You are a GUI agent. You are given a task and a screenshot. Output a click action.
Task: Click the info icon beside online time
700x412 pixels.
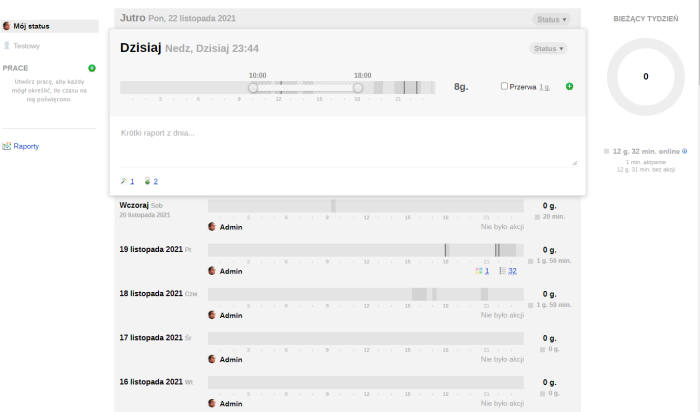pos(685,151)
